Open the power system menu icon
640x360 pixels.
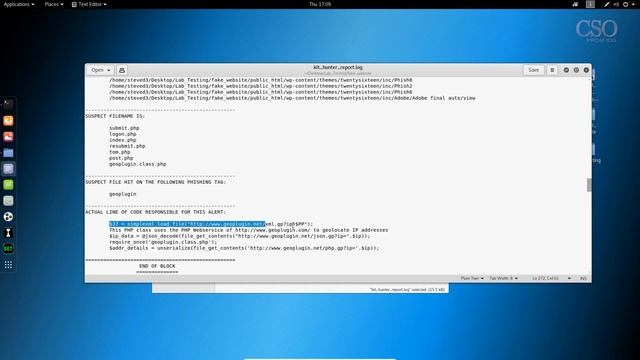[x=627, y=4]
